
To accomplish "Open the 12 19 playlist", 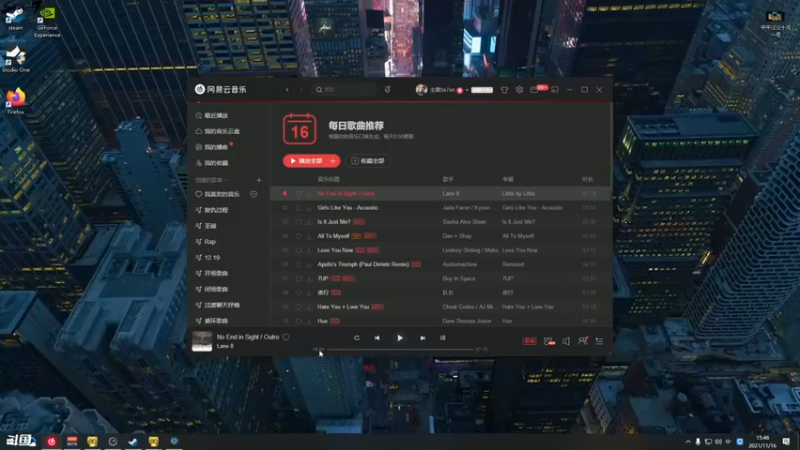I will [x=208, y=258].
